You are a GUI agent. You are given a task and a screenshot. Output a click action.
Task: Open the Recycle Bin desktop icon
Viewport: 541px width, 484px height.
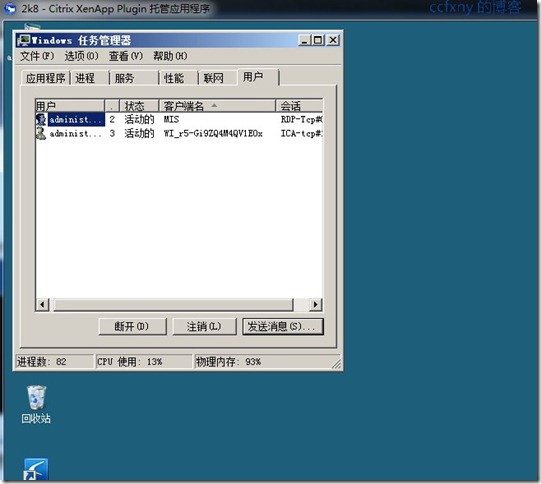pyautogui.click(x=36, y=404)
